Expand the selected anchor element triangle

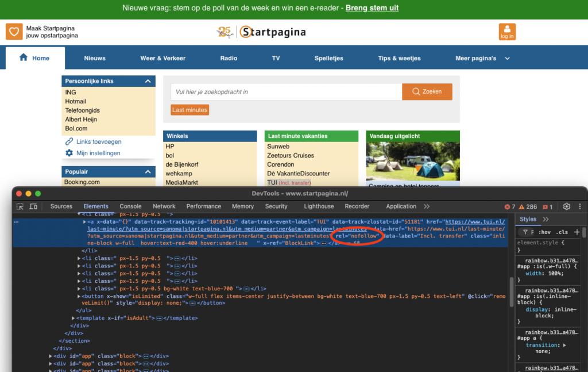84,222
